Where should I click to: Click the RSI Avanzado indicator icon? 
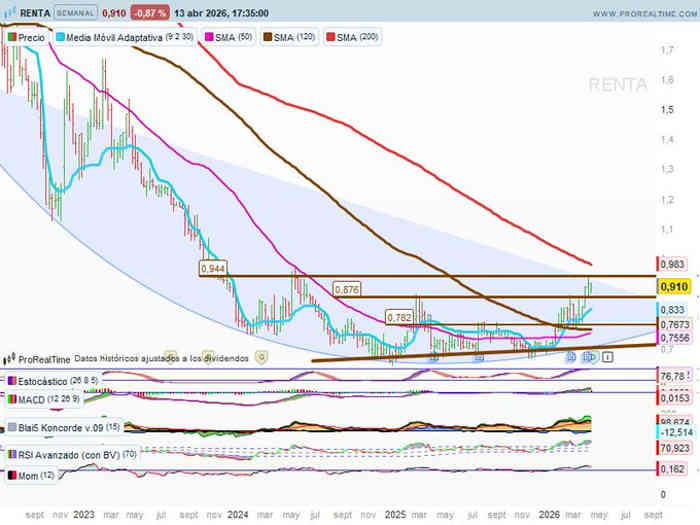11,455
